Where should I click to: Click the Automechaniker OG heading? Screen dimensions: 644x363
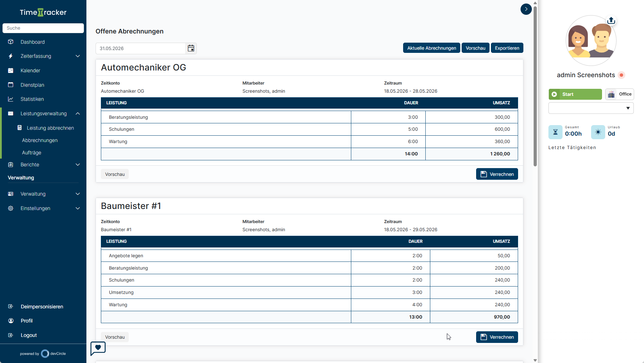[144, 67]
